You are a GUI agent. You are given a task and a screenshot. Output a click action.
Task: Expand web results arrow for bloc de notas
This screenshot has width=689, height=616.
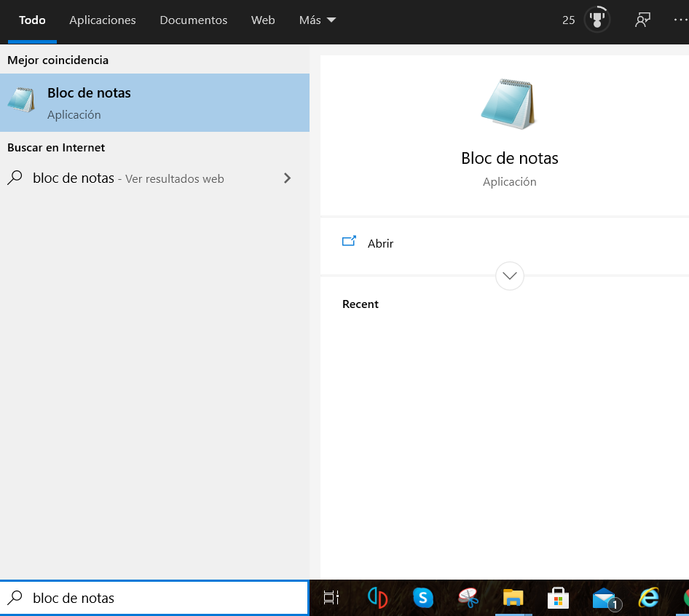click(x=287, y=178)
